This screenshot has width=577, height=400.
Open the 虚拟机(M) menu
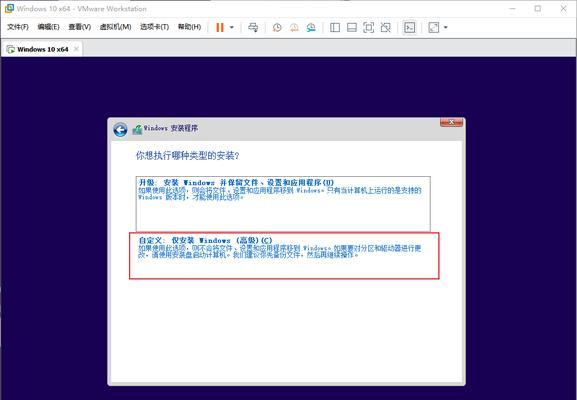coord(115,27)
